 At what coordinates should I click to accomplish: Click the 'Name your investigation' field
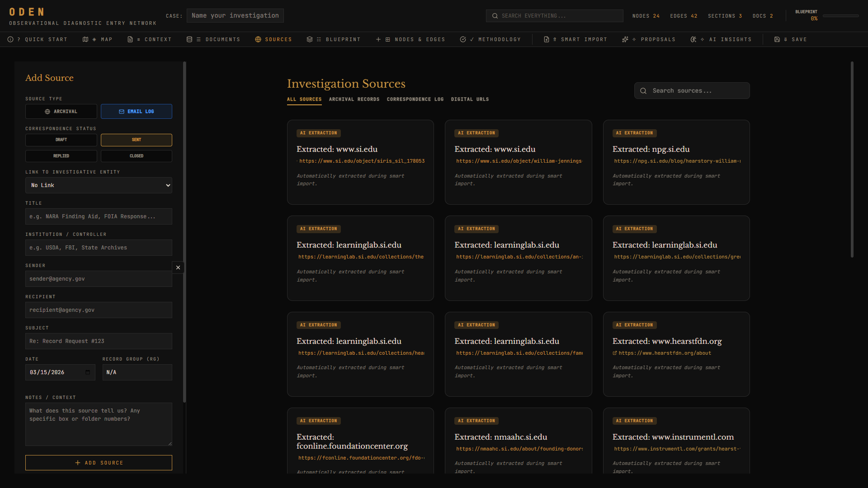click(235, 15)
